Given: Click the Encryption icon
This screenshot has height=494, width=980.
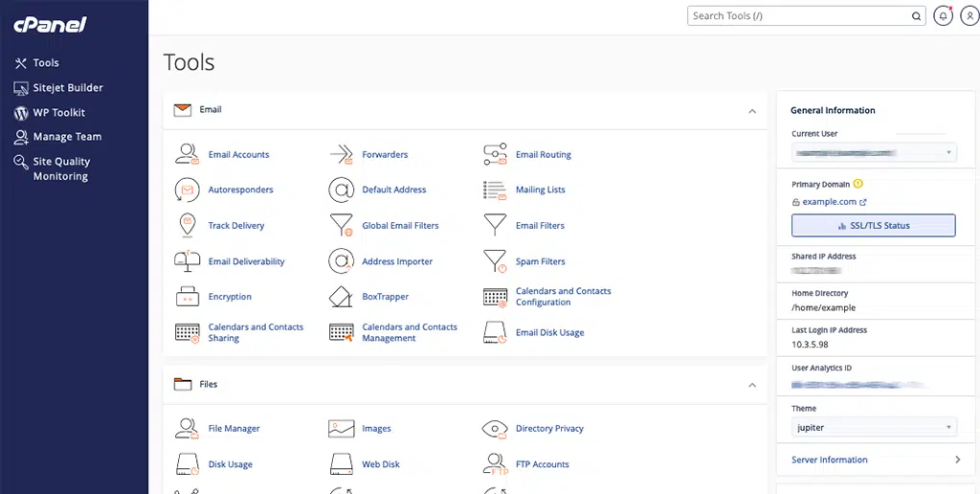Looking at the screenshot, I should 188,297.
